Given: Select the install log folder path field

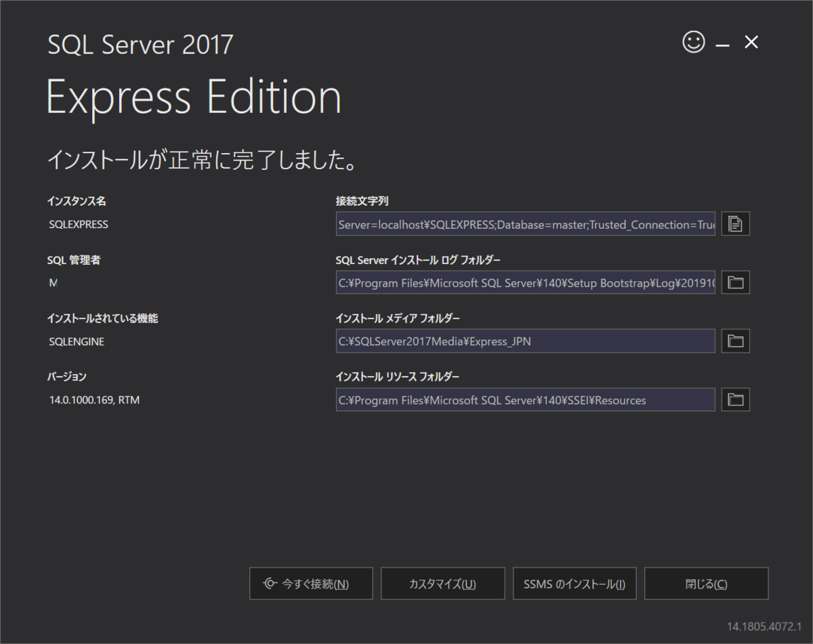Looking at the screenshot, I should click(526, 282).
